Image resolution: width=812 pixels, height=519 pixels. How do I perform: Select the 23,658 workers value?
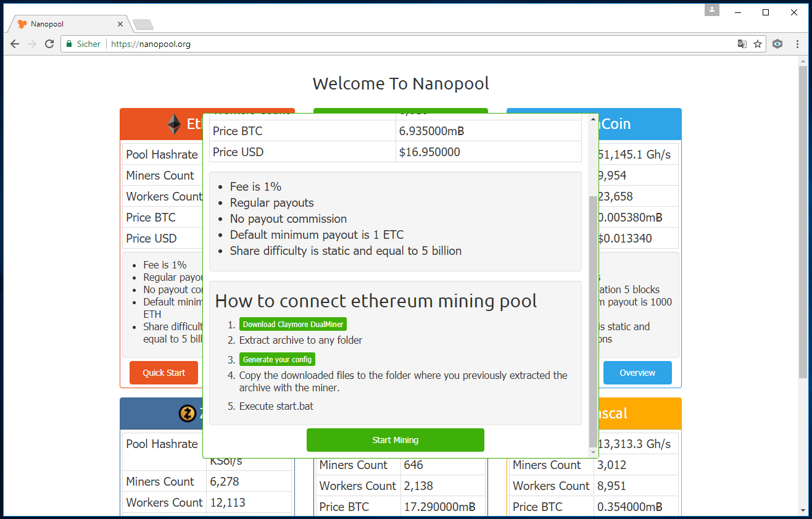615,197
